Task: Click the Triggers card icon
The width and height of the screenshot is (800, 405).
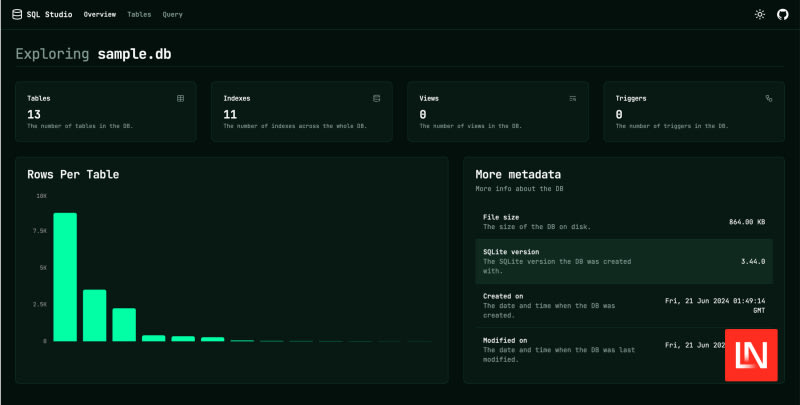Action: [x=769, y=99]
